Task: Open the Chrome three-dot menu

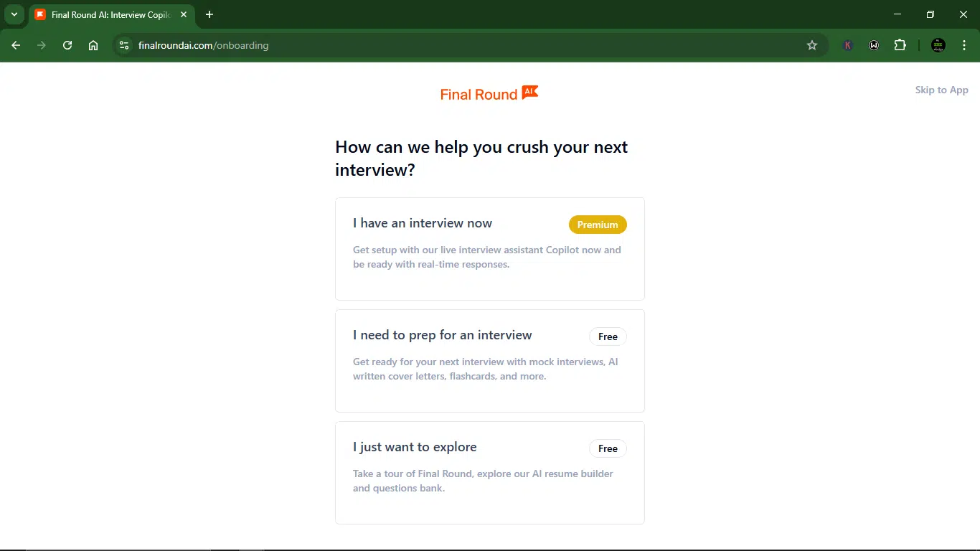Action: [964, 45]
